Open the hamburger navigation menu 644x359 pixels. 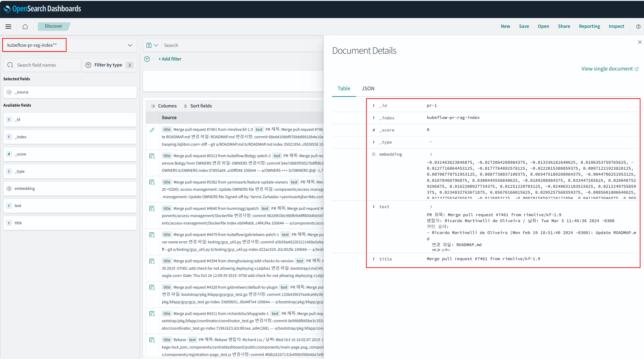click(8, 27)
